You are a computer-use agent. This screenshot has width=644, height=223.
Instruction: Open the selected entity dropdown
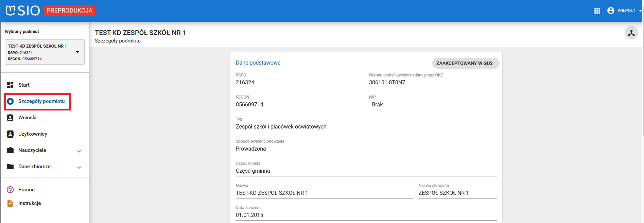45,52
